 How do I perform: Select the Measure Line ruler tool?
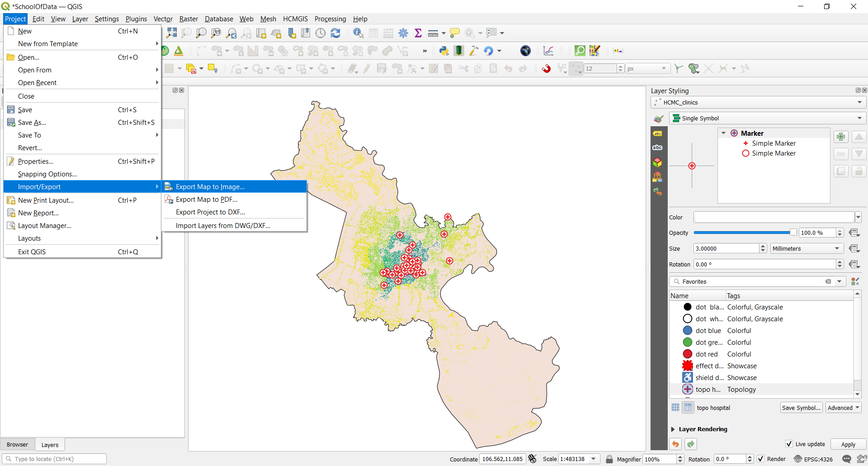coord(433,33)
